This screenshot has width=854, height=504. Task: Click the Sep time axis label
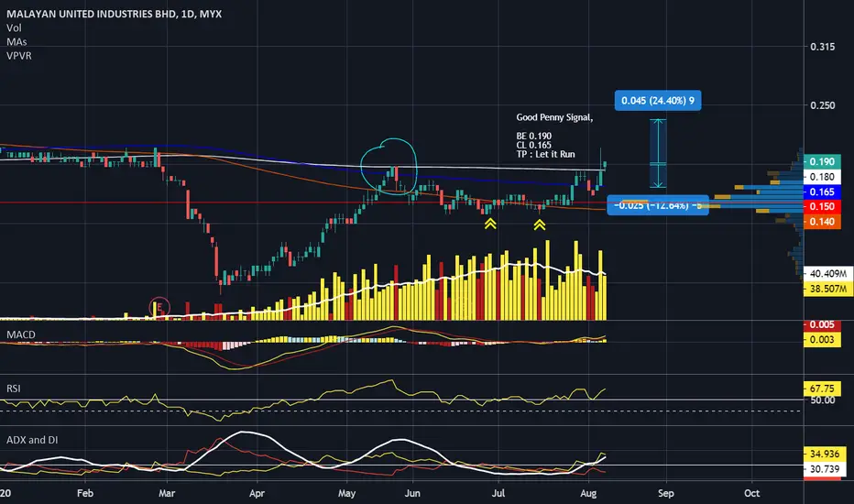[x=665, y=493]
